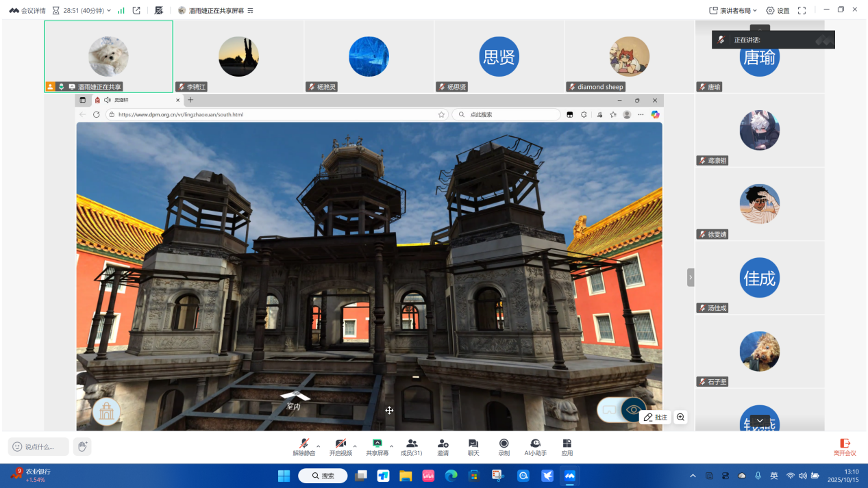
Task: Open the 聊天 chat panel
Action: pos(473,446)
